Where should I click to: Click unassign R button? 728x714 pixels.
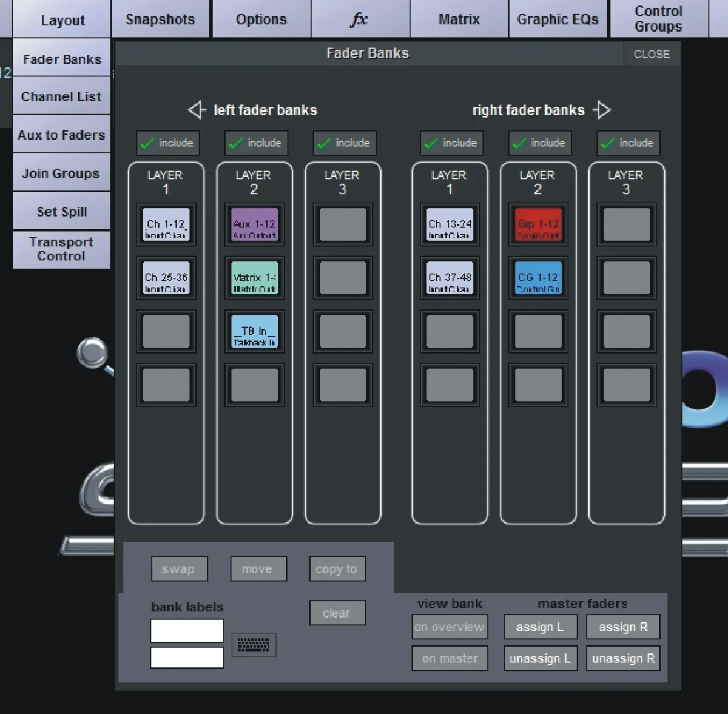coord(623,658)
